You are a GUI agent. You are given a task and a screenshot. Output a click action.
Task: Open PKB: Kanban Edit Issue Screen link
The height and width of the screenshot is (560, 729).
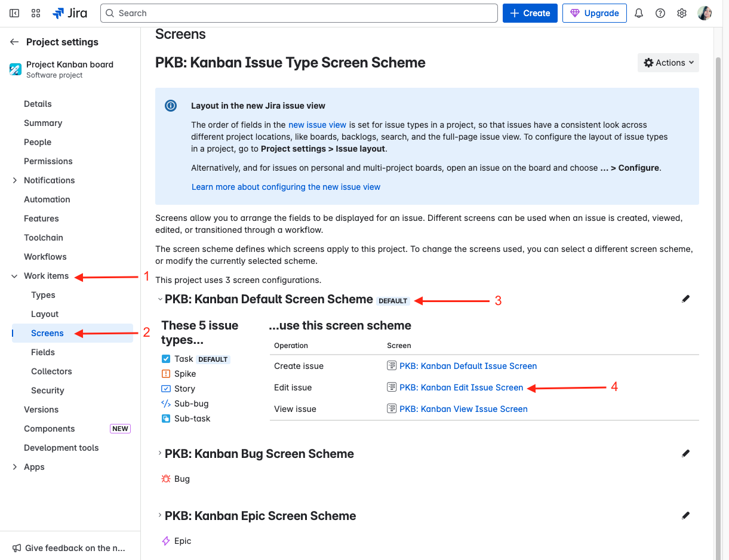pos(461,387)
